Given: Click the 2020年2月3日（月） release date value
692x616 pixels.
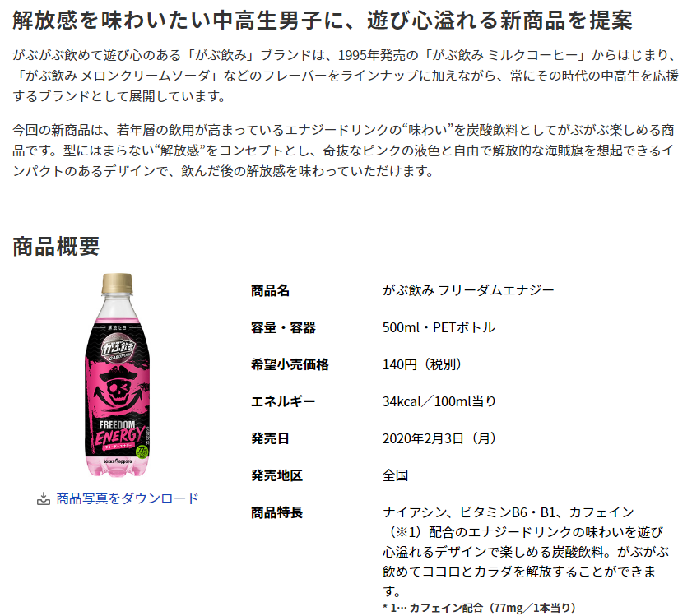Looking at the screenshot, I should tap(439, 438).
